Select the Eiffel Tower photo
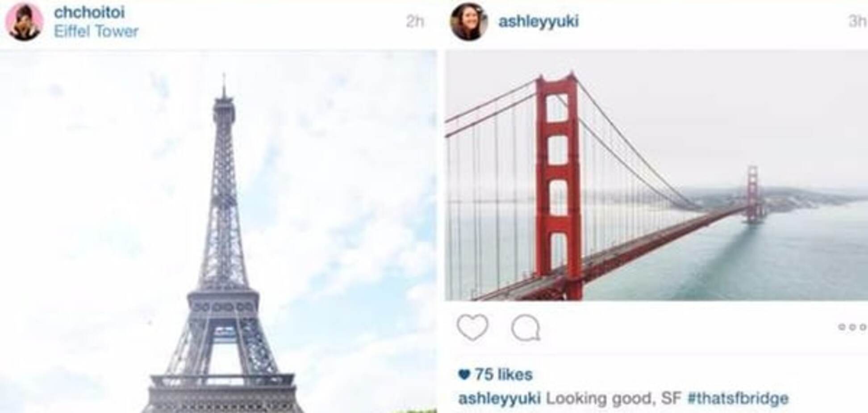The height and width of the screenshot is (413, 868). pos(218,232)
